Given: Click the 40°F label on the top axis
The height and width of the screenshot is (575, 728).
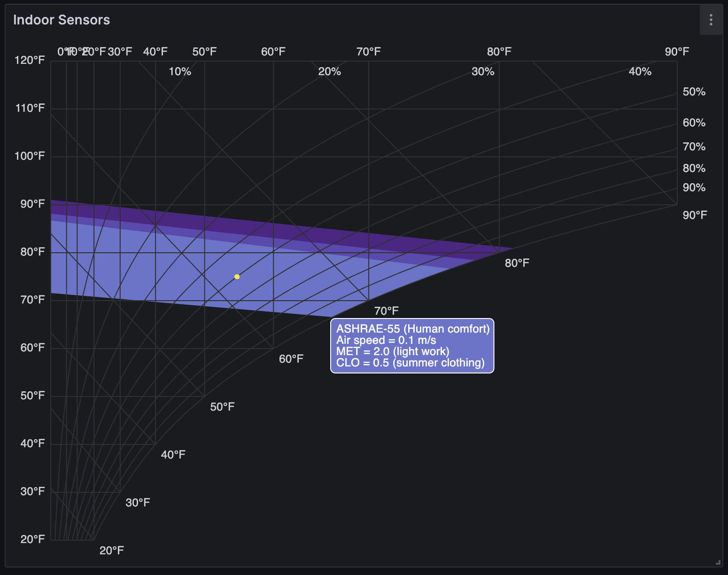Looking at the screenshot, I should [x=155, y=52].
